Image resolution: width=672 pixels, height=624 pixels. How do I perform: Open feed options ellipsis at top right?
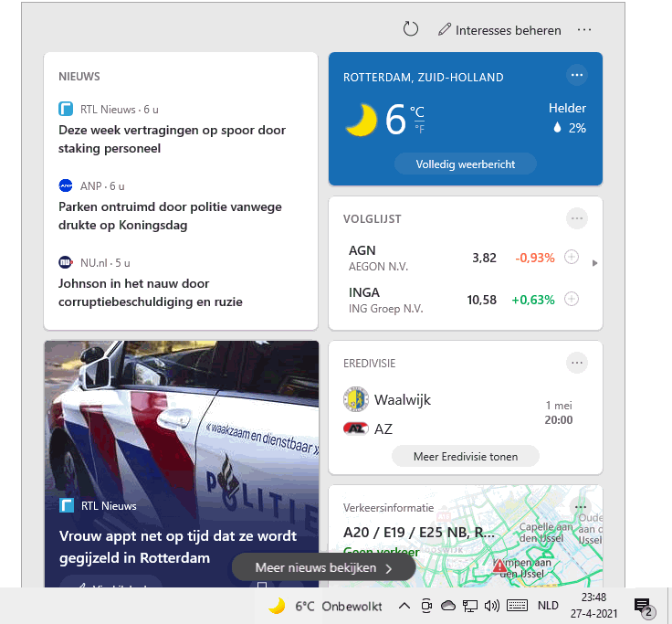584,29
